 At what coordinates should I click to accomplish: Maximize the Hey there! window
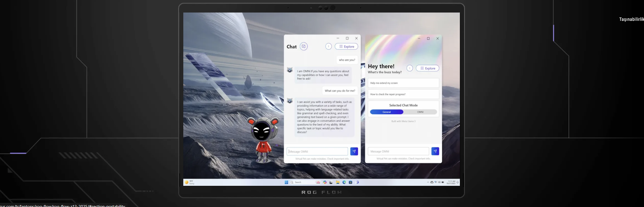[428, 38]
